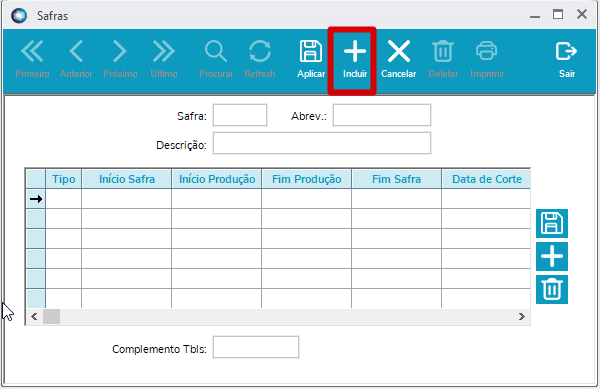Exit the form with Sair
The image size is (600, 389).
coord(567,59)
